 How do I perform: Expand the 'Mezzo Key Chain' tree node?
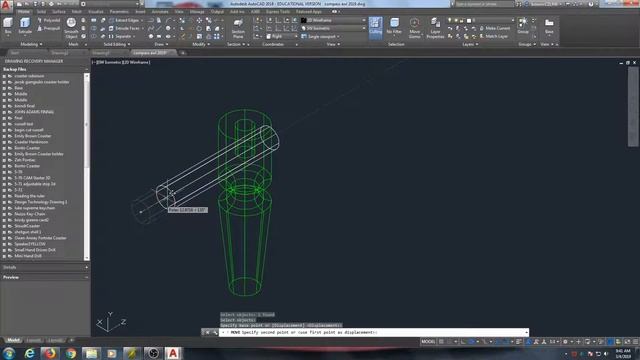click(4, 214)
